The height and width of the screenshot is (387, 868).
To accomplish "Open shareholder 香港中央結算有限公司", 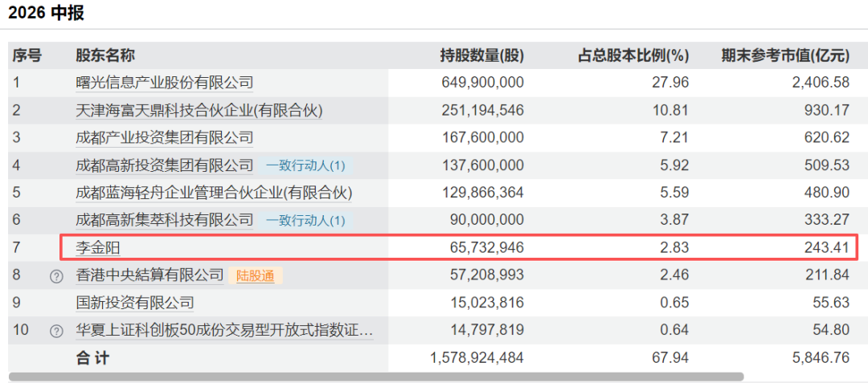I will click(x=149, y=275).
